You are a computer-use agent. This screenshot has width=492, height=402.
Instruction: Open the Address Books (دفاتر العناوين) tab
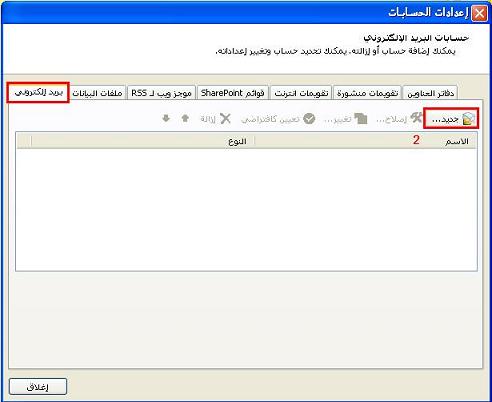pyautogui.click(x=430, y=93)
